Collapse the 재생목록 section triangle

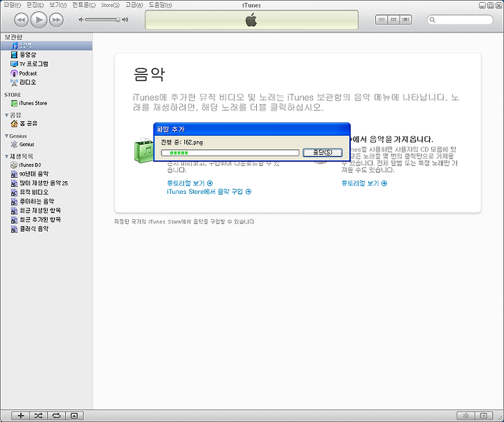(x=6, y=157)
